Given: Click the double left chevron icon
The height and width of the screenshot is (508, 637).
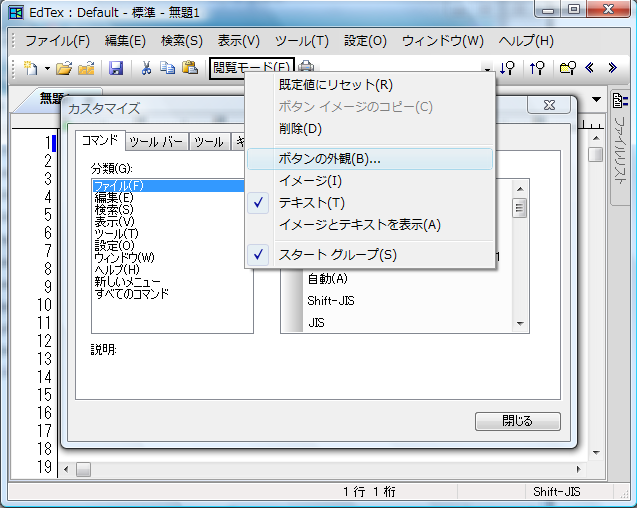Looking at the screenshot, I should pyautogui.click(x=589, y=67).
